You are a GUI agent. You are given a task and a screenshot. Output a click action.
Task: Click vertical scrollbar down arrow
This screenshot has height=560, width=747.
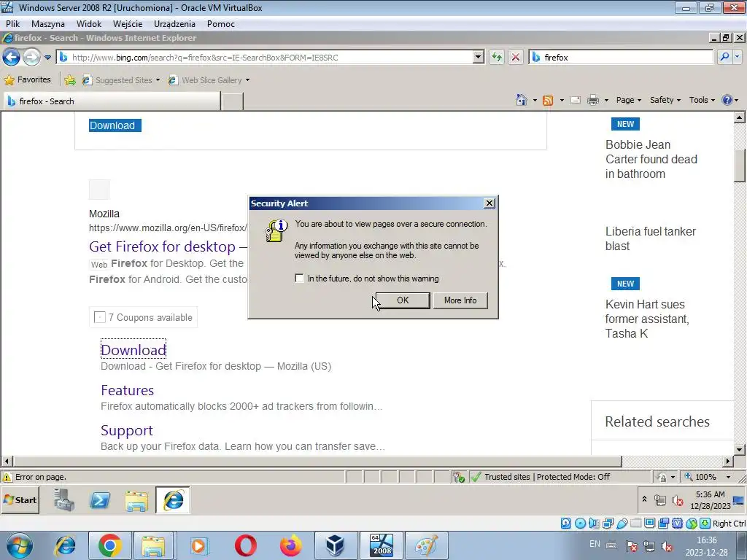pyautogui.click(x=740, y=449)
